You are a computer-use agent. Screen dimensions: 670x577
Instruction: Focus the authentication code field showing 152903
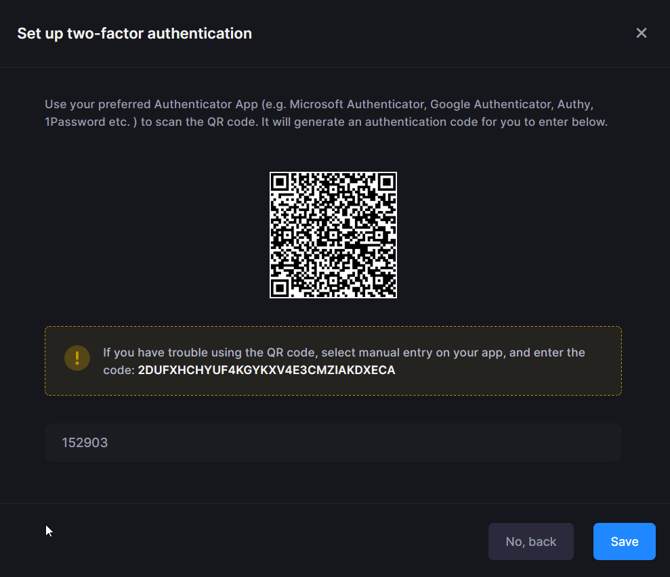333,442
